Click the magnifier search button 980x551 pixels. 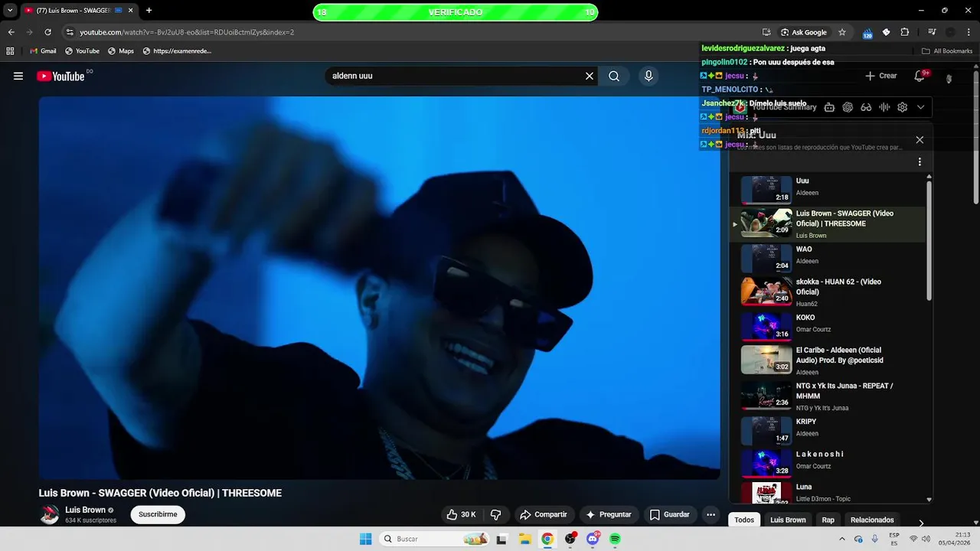click(x=614, y=76)
